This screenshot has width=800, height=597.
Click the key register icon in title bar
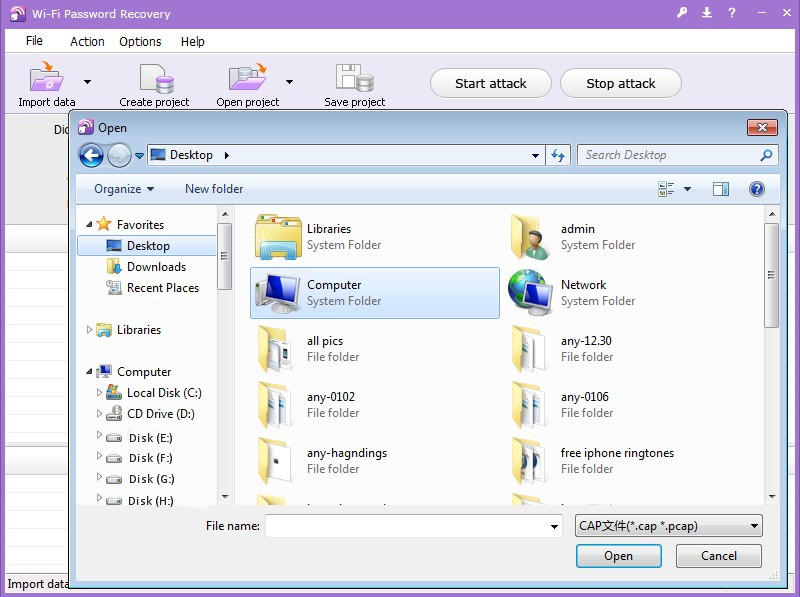[x=682, y=13]
